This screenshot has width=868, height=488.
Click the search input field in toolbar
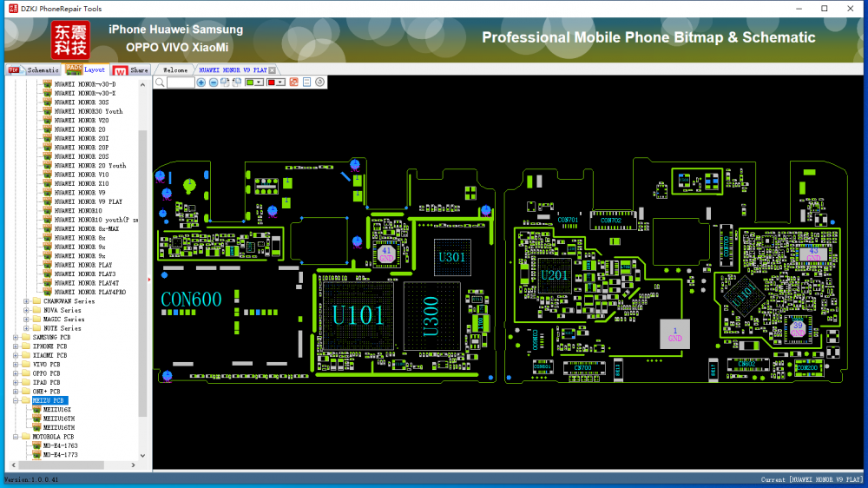pyautogui.click(x=181, y=82)
